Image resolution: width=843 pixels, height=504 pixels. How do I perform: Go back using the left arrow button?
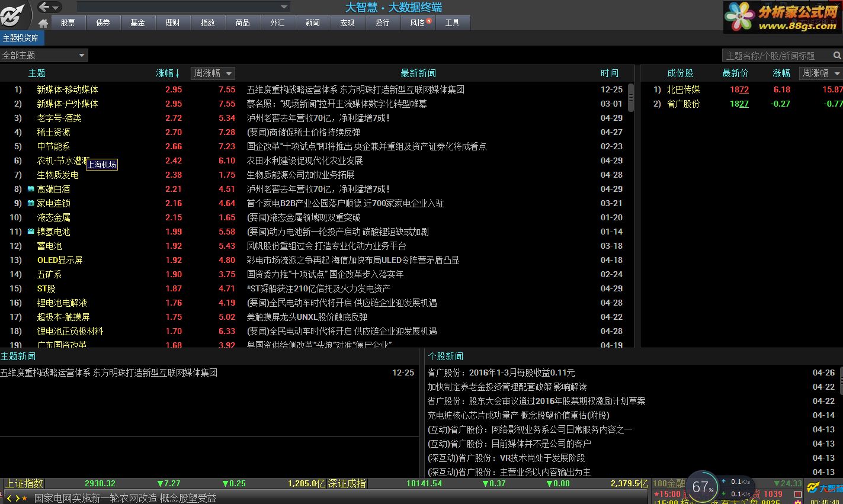44,7
